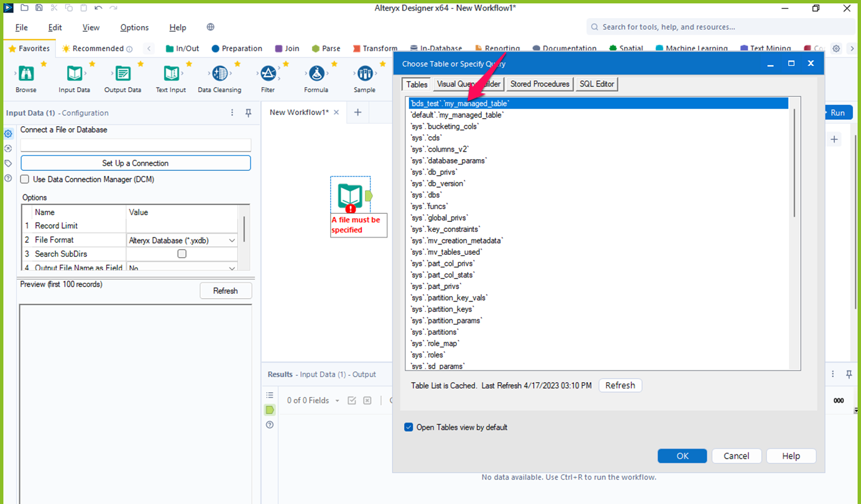Click the Run workflow button
861x504 pixels.
[837, 112]
